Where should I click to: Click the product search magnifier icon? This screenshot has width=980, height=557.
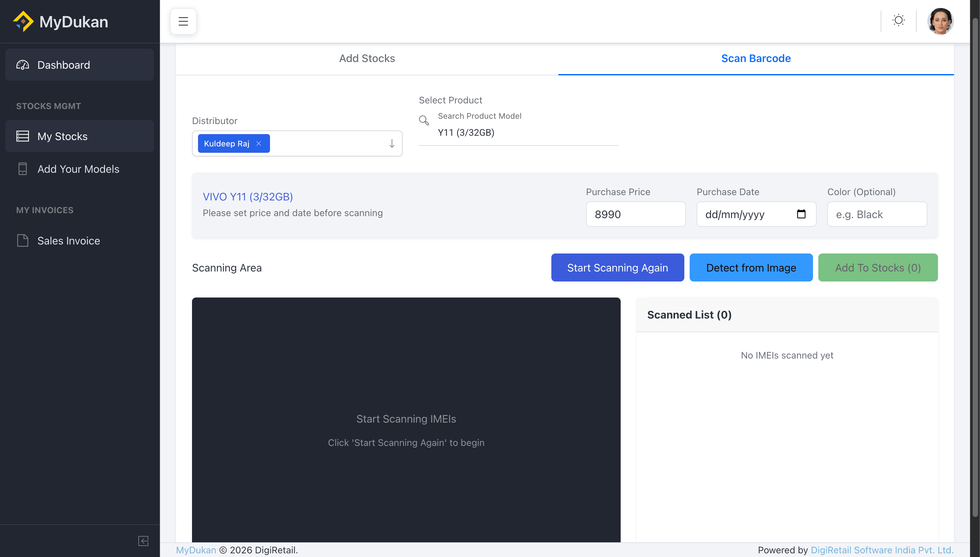pyautogui.click(x=423, y=120)
